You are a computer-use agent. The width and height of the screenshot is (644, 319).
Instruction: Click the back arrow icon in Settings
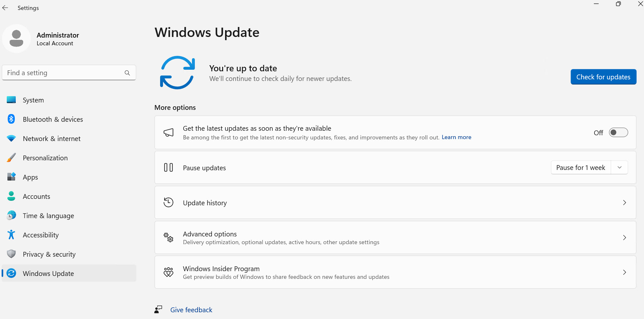[x=5, y=8]
